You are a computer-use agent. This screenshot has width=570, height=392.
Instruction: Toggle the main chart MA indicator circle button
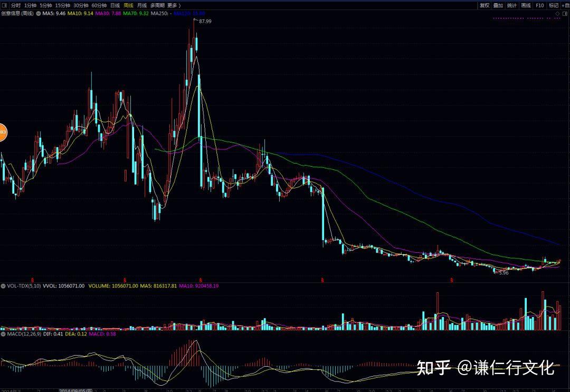pos(37,13)
